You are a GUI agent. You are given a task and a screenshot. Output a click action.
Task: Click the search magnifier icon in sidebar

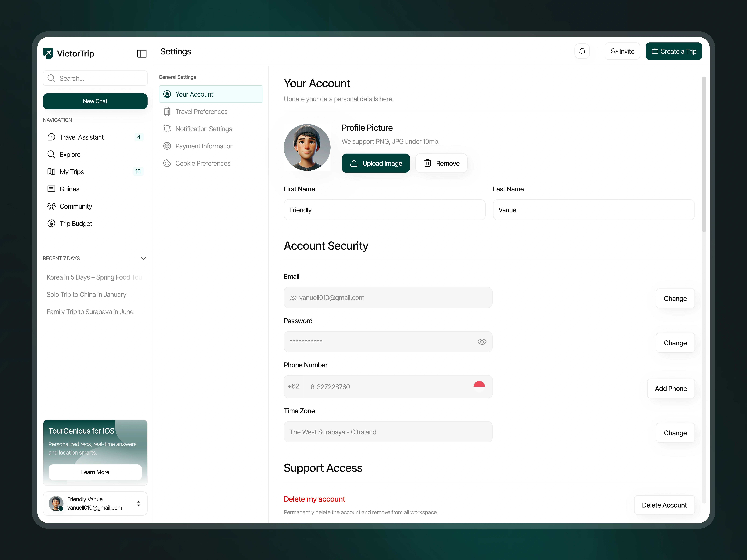51,78
